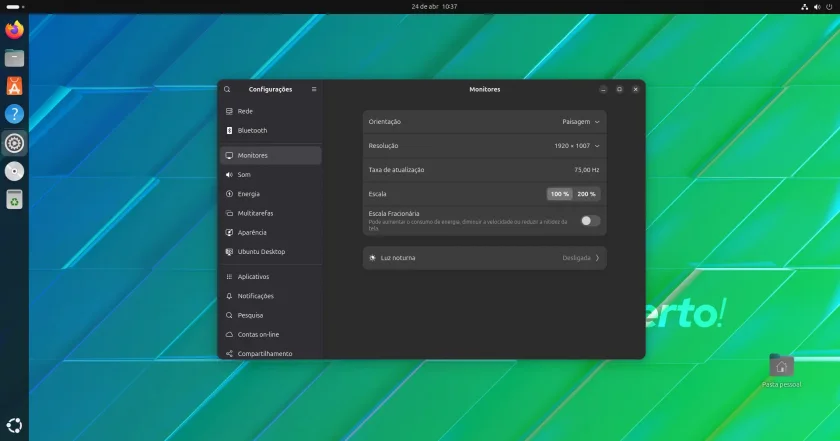Open Contas on-line settings in sidebar

tap(271, 335)
